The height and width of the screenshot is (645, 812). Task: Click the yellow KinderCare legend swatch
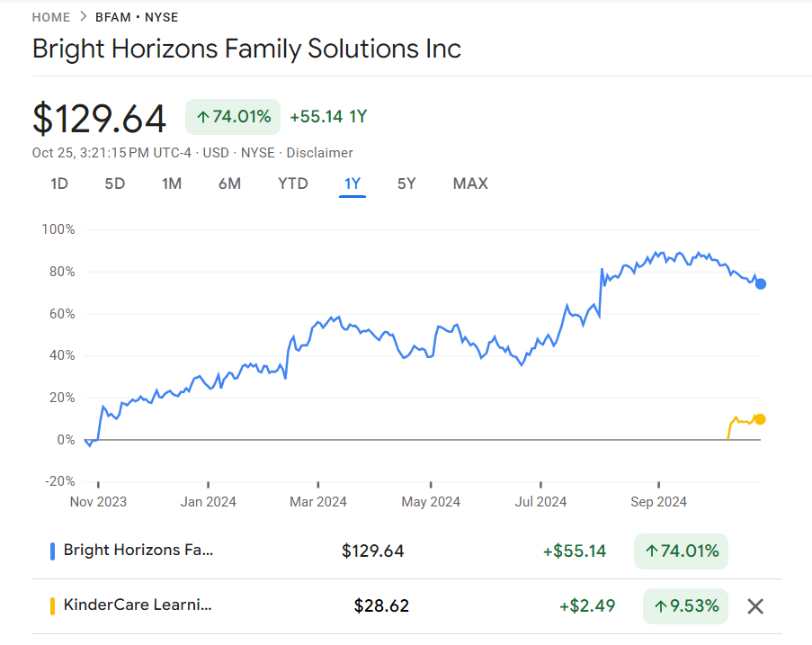52,606
